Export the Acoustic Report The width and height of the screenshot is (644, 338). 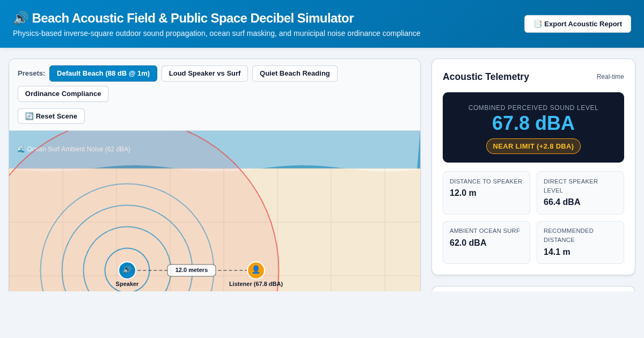pyautogui.click(x=577, y=24)
